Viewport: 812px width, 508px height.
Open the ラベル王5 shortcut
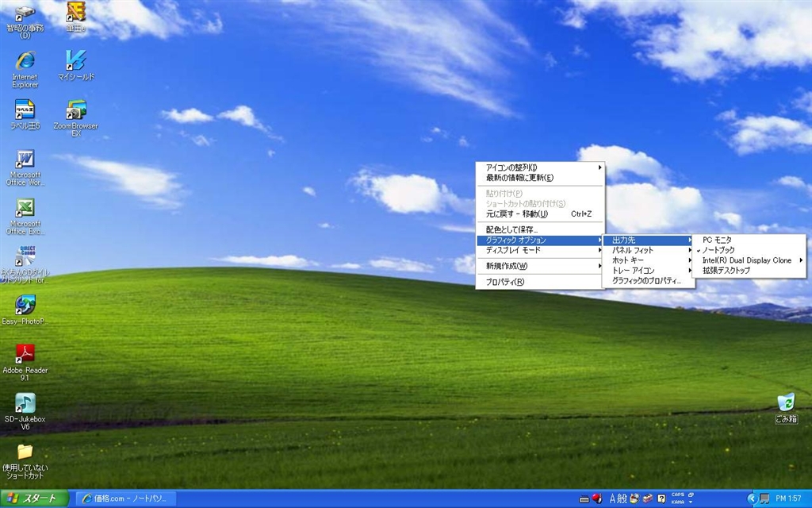tap(25, 114)
